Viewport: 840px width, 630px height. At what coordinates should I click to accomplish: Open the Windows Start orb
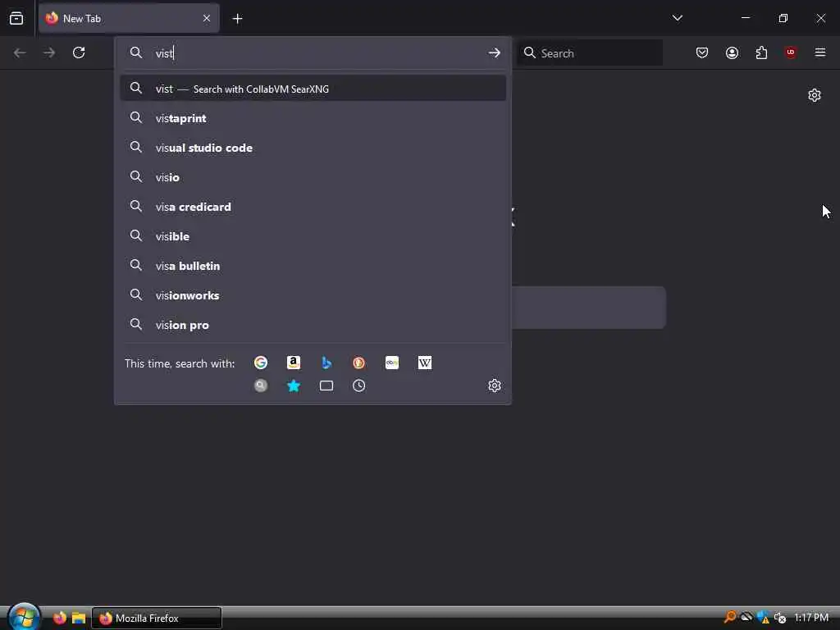click(x=24, y=617)
